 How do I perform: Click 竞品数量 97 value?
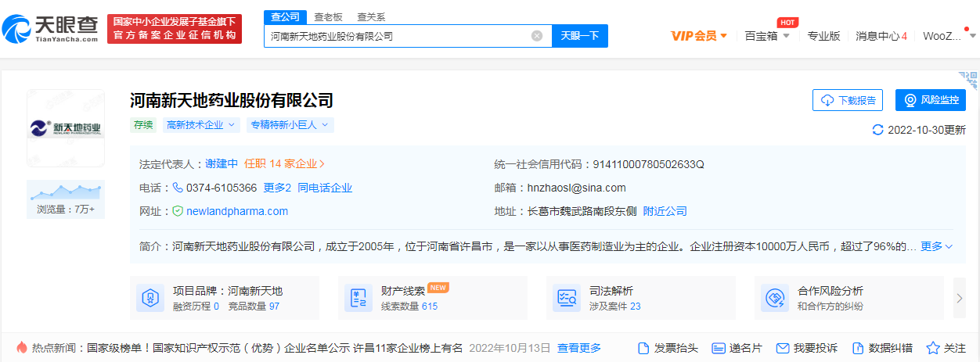click(x=274, y=306)
